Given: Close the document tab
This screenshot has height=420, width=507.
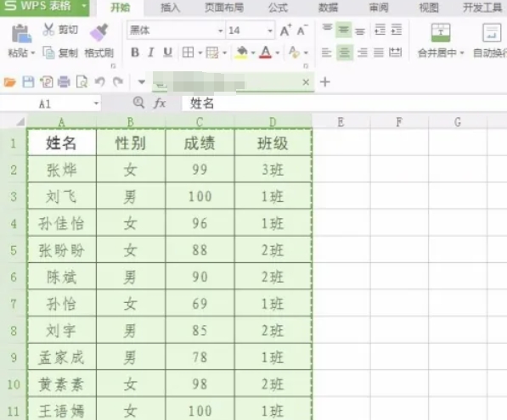Looking at the screenshot, I should [x=306, y=82].
